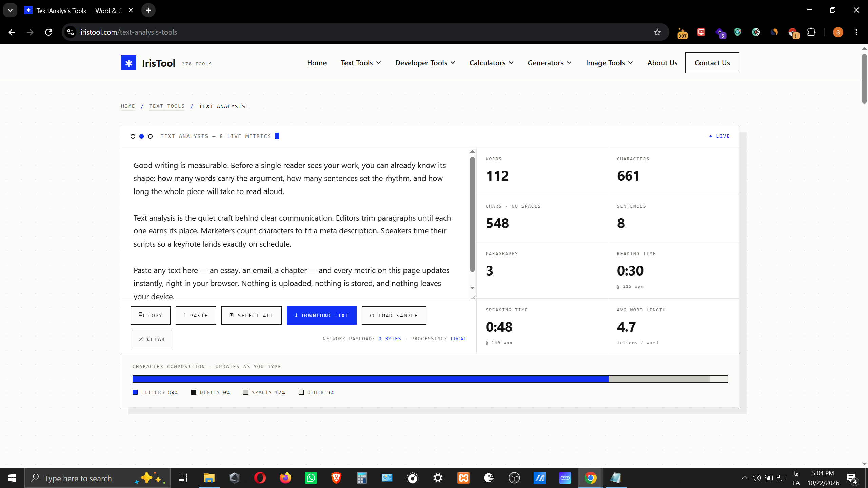
Task: Open a new browser tab
Action: coord(149,11)
